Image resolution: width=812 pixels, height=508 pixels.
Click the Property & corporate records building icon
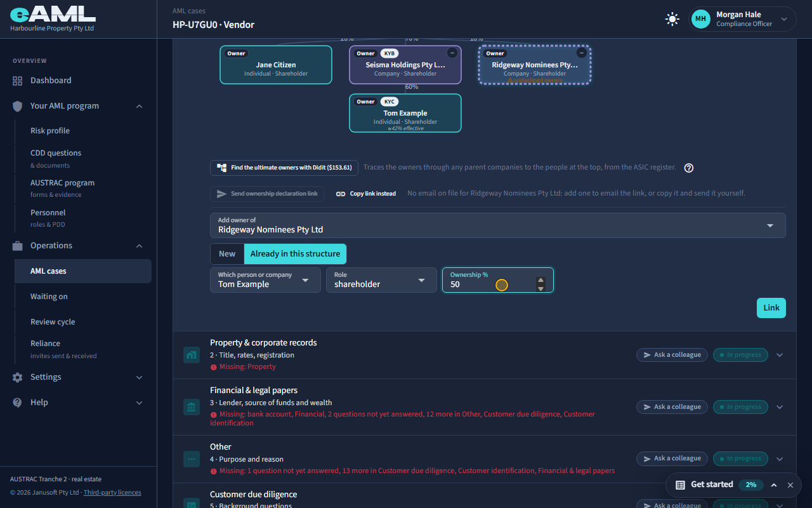pos(192,355)
